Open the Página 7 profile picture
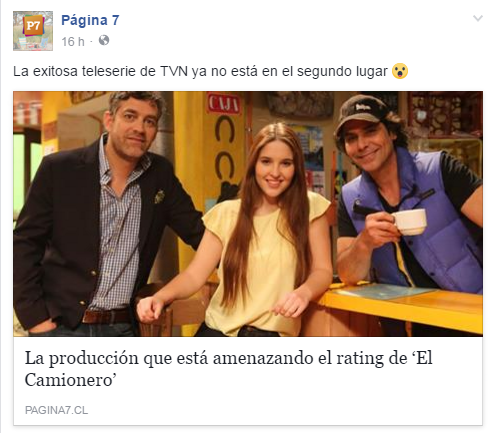Viewport: 495px width, 433px height. (x=33, y=31)
